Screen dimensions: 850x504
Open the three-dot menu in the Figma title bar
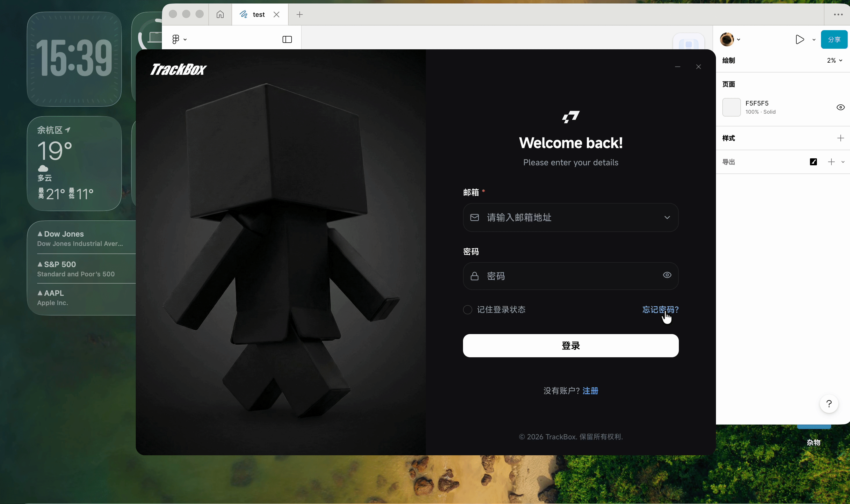tap(838, 14)
